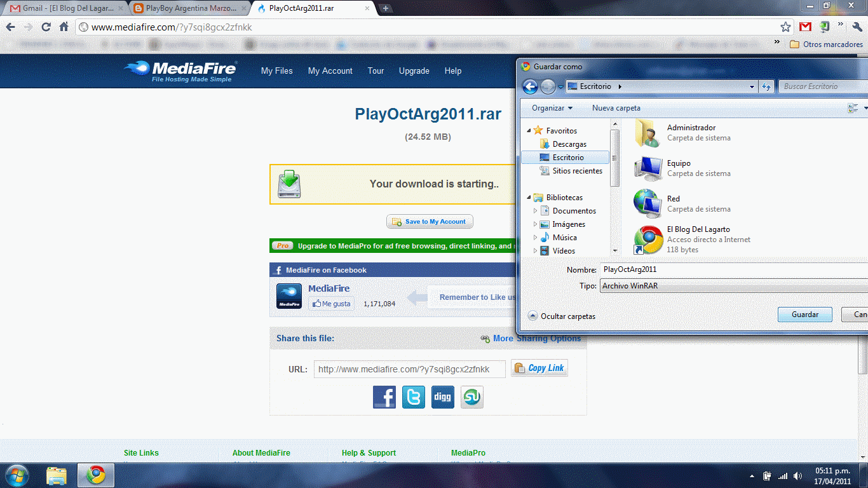Screen dimensions: 868x488
Task: Click the file URL text field
Action: click(x=410, y=369)
